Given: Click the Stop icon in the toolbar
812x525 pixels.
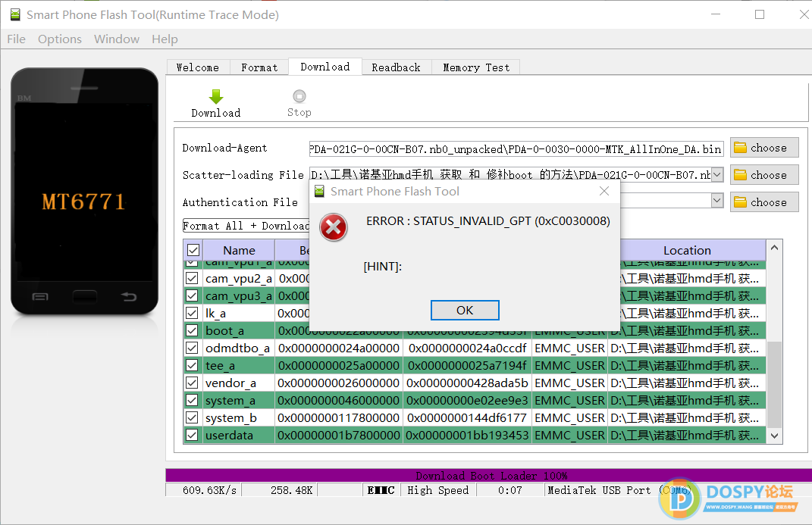Looking at the screenshot, I should (x=299, y=96).
